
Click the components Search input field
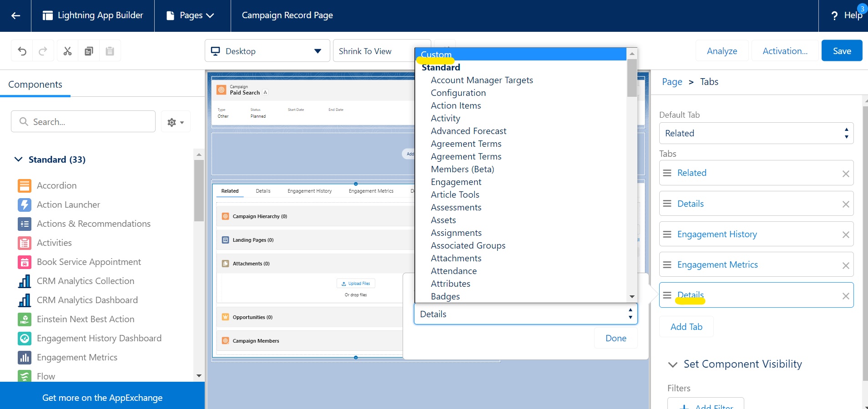[x=83, y=122]
